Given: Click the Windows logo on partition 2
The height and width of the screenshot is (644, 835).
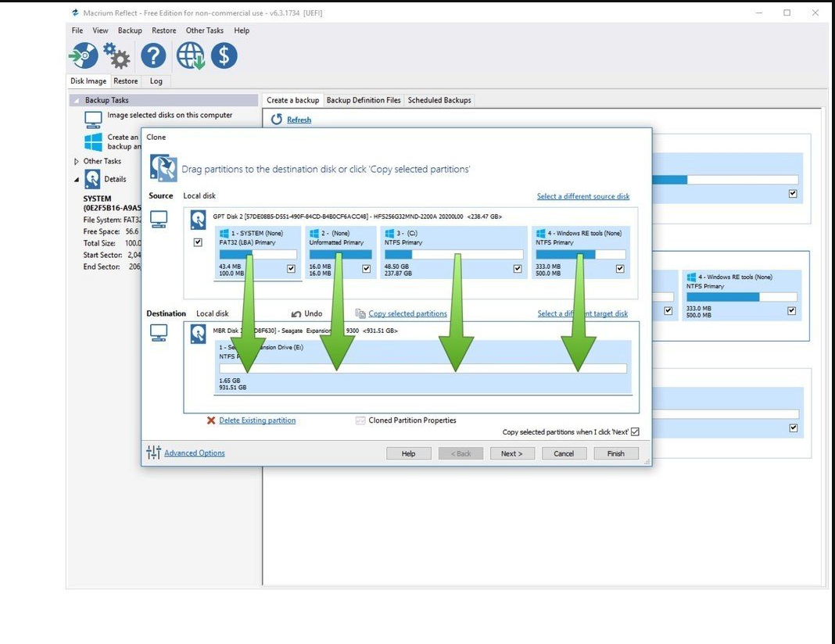Looking at the screenshot, I should [x=314, y=233].
